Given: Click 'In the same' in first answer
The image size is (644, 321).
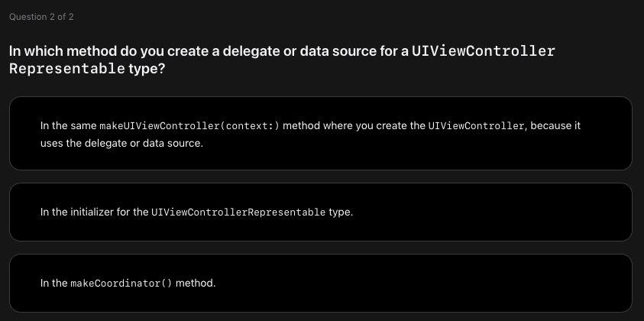Looking at the screenshot, I should click(69, 126).
